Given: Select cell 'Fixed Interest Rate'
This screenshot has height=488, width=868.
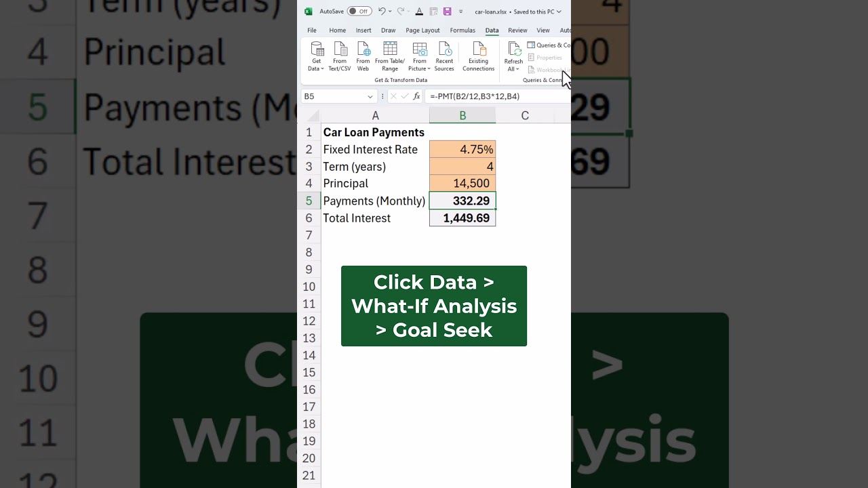Looking at the screenshot, I should (x=375, y=149).
